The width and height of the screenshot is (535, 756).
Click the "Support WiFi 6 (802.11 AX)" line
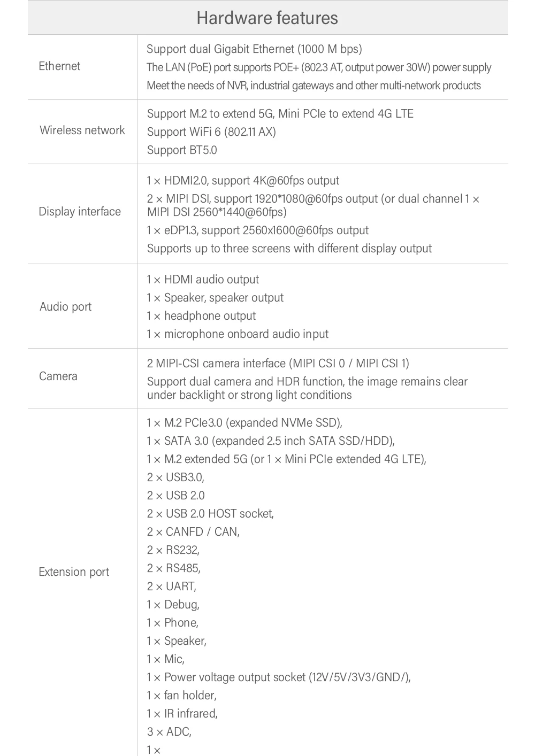tap(211, 132)
